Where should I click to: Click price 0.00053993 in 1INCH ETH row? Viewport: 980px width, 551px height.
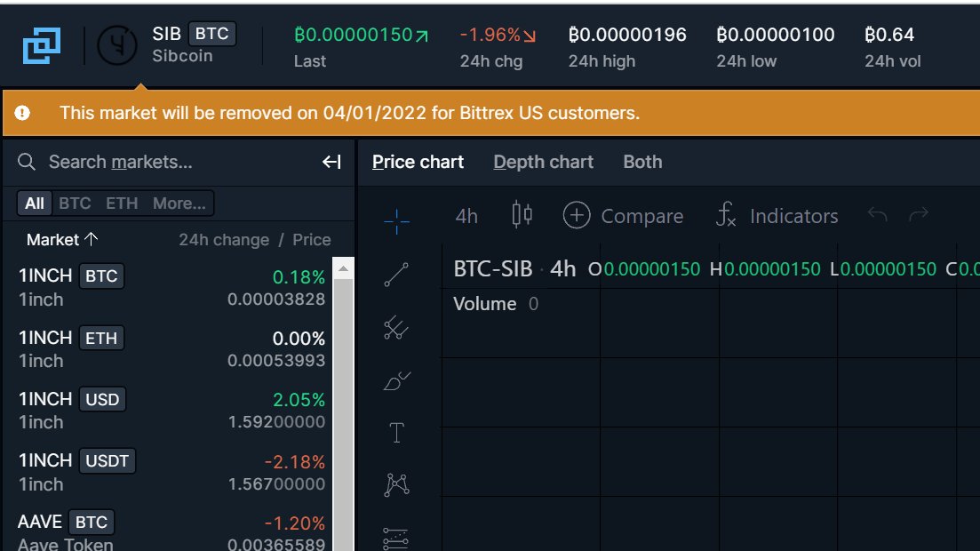click(x=276, y=361)
